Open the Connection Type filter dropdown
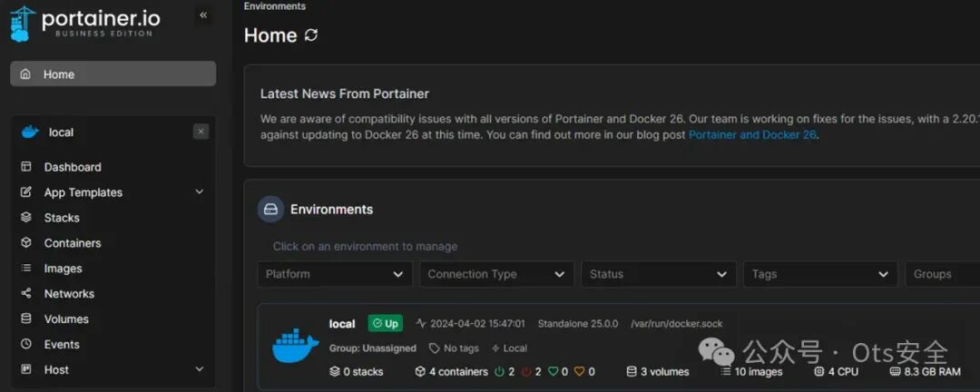 (497, 274)
